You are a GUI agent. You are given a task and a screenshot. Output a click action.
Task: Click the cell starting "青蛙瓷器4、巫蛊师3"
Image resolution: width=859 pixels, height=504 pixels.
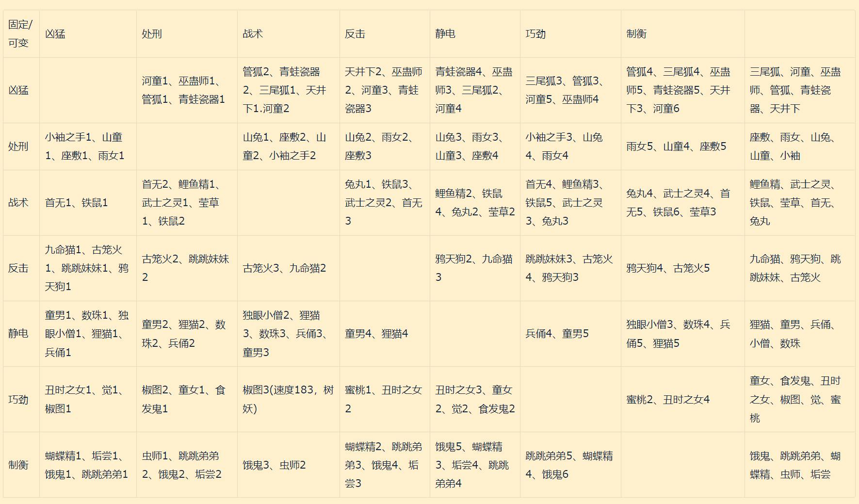click(475, 90)
